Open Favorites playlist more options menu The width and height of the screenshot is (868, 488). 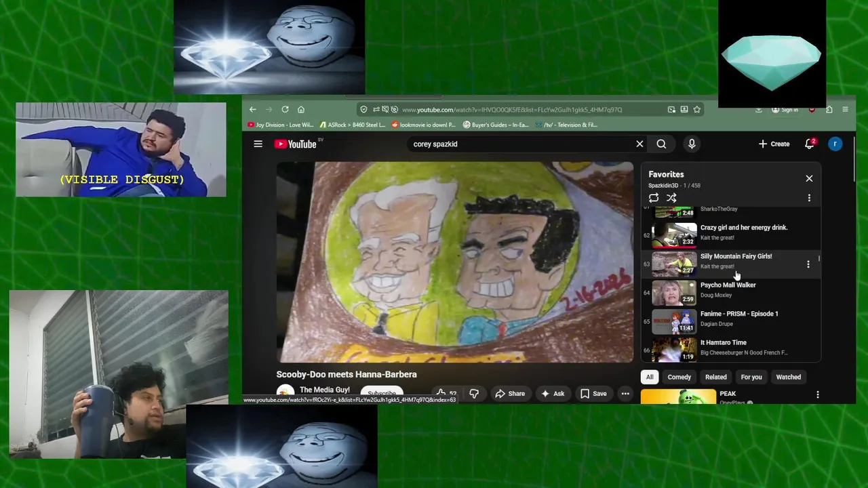click(809, 198)
